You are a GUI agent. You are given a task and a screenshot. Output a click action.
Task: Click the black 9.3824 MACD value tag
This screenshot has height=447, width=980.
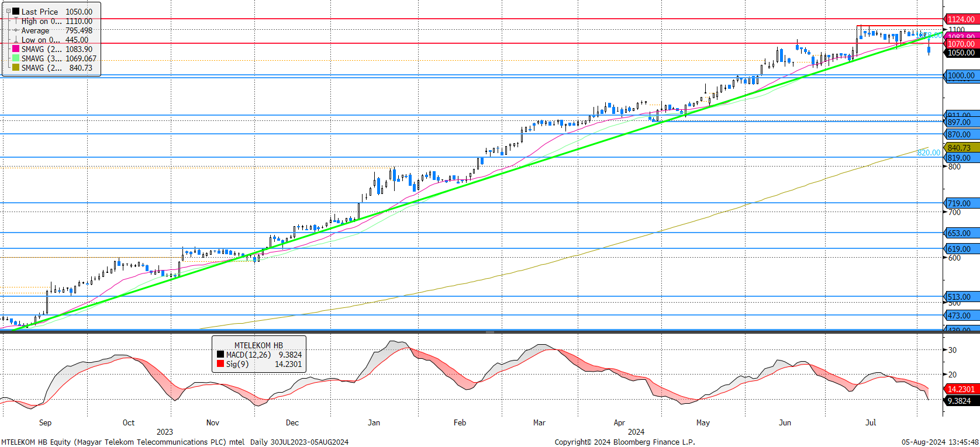click(x=962, y=401)
